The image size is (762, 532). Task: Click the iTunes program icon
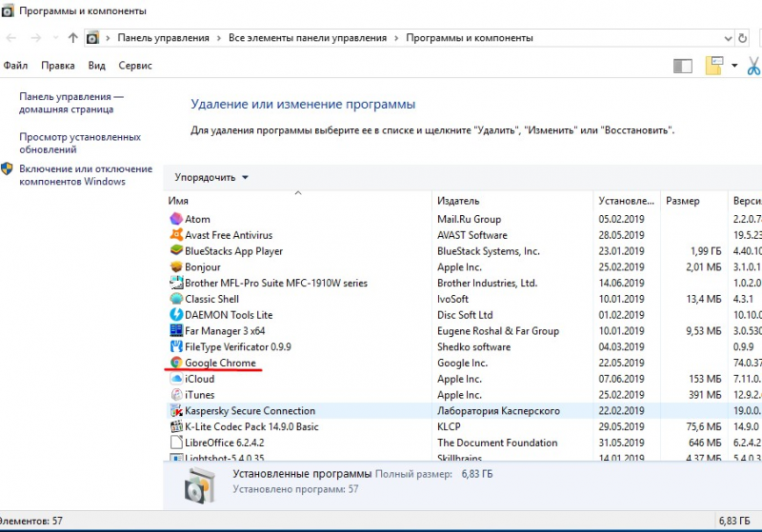[x=176, y=395]
